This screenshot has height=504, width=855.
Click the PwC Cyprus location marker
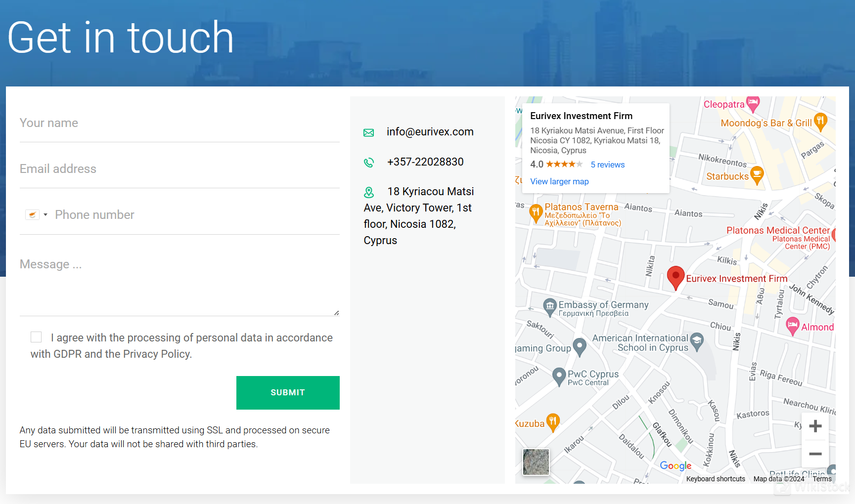point(559,377)
